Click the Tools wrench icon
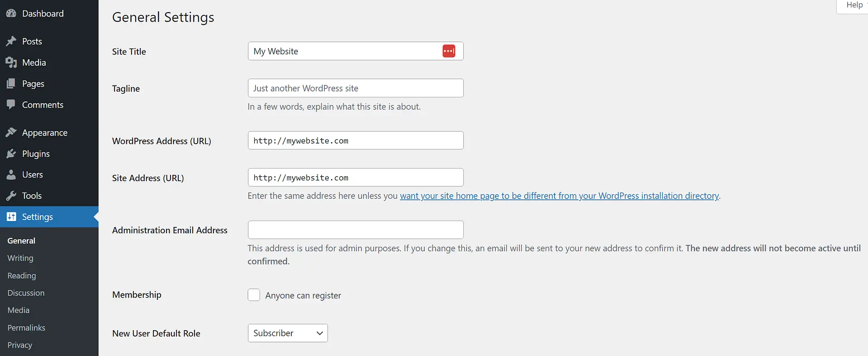The image size is (868, 356). [x=11, y=196]
